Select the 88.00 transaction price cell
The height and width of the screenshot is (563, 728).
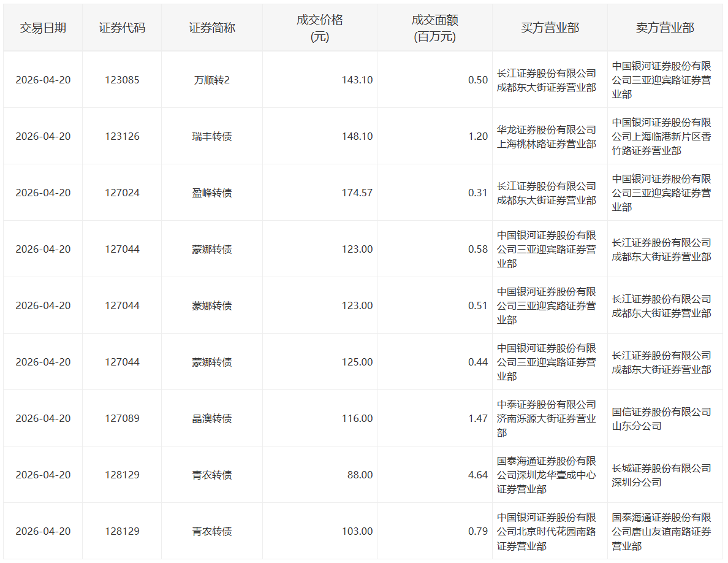(x=360, y=475)
